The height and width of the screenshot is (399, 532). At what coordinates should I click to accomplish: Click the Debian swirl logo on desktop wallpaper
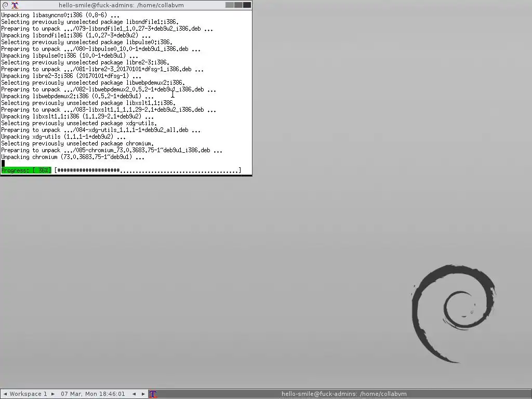click(x=454, y=314)
